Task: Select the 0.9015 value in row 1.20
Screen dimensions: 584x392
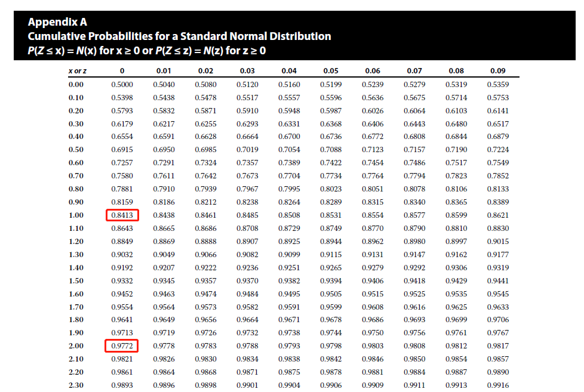Action: coord(498,241)
